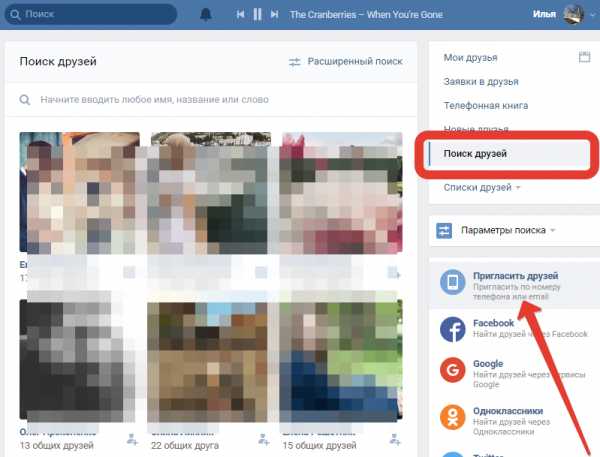Add friend icon under top-right photo
Screen dimensions: 600x457
(x=394, y=273)
